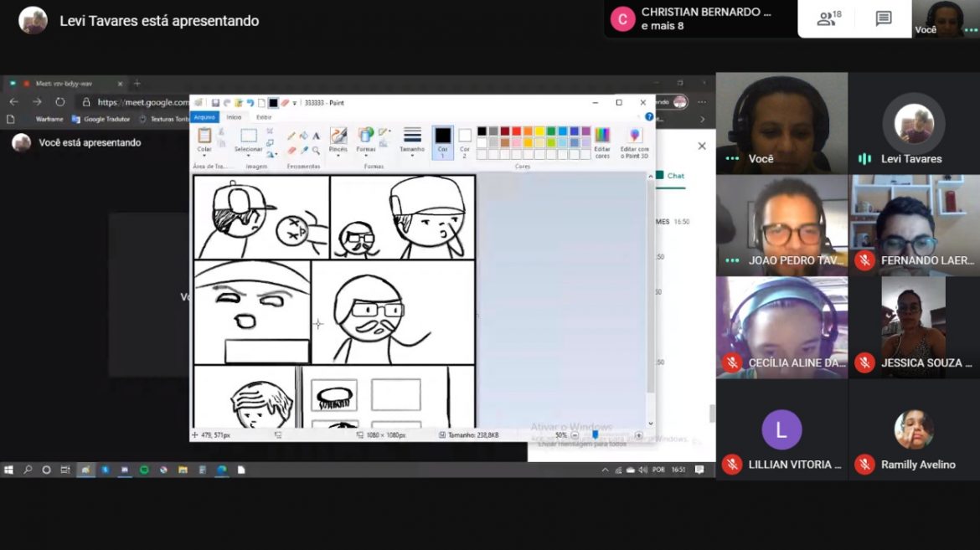Open the Google Tradutor bookmark

[101, 119]
